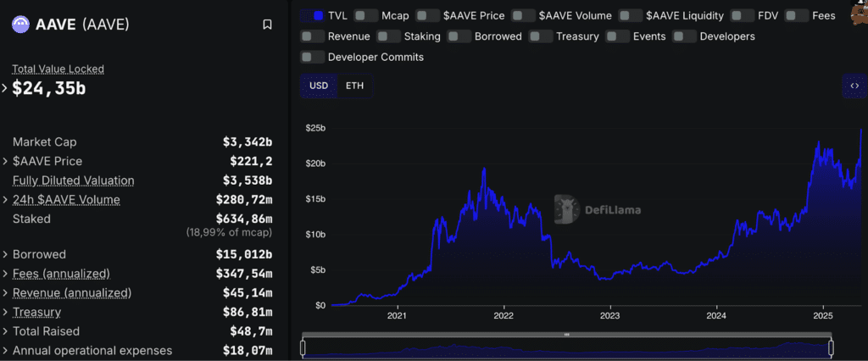Click the $221,2 price value
The image size is (868, 361).
[x=251, y=161]
